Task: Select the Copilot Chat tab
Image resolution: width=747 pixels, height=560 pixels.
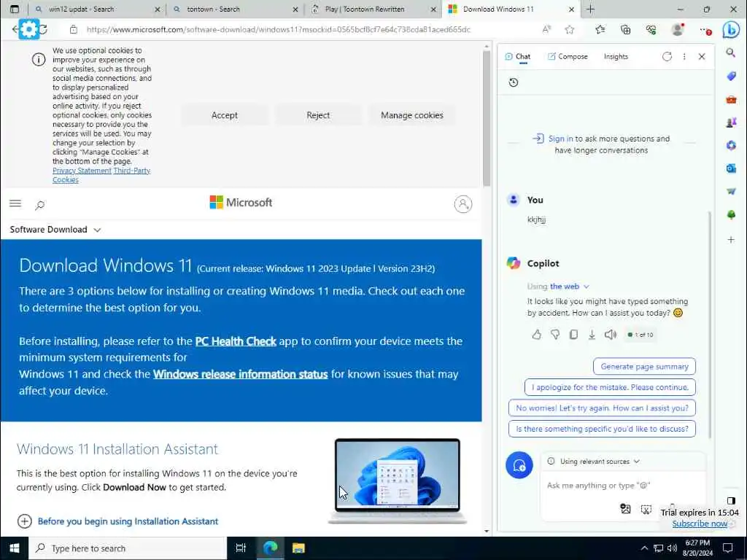Action: 517,56
